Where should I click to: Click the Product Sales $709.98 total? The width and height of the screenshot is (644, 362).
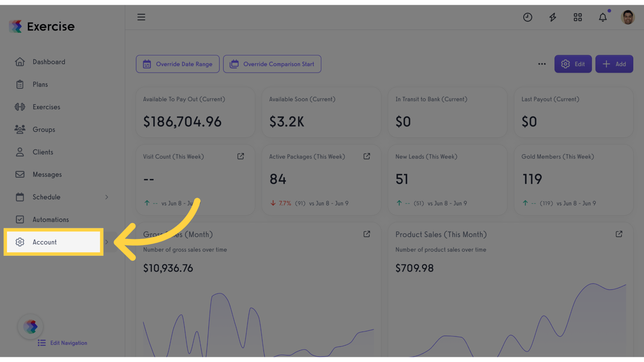(414, 268)
